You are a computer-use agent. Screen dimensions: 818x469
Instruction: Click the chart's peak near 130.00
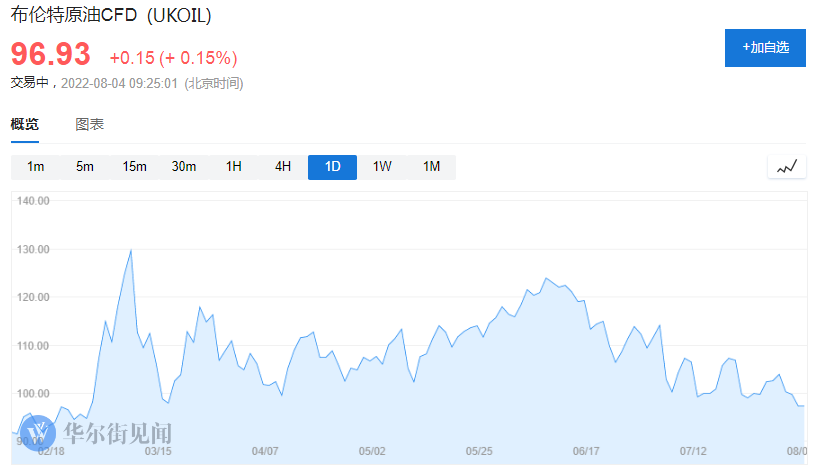pos(131,250)
